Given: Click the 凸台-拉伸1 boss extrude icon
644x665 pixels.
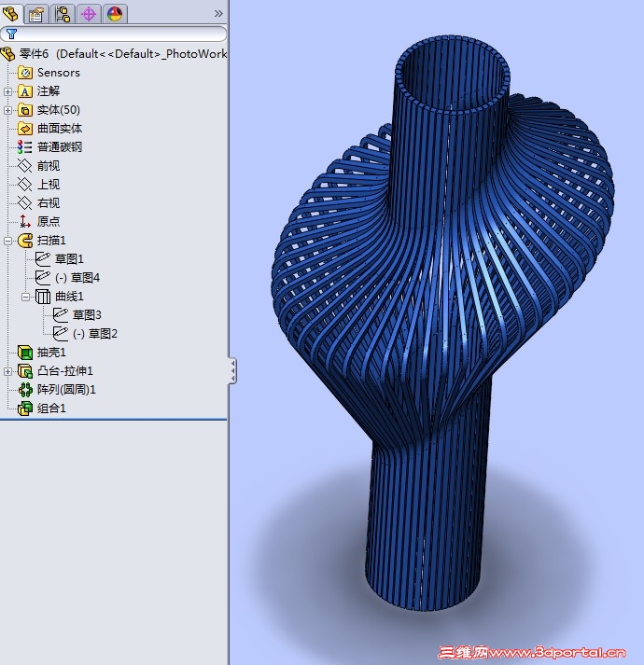Looking at the screenshot, I should [x=25, y=371].
